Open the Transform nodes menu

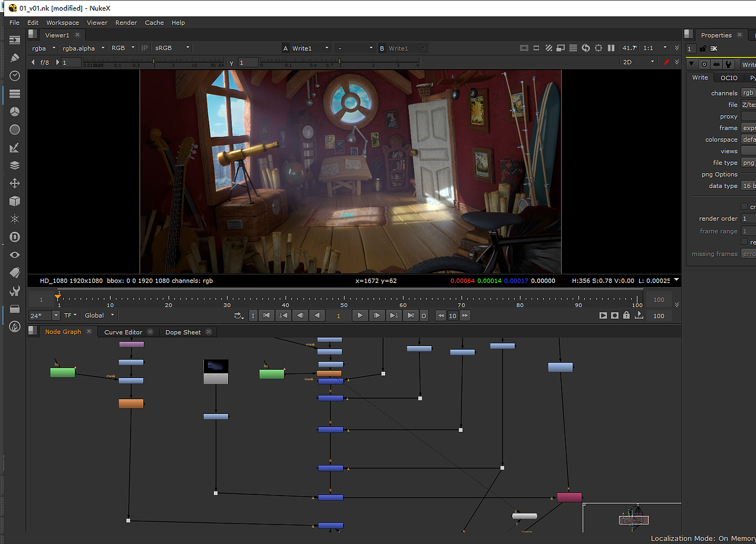[15, 183]
